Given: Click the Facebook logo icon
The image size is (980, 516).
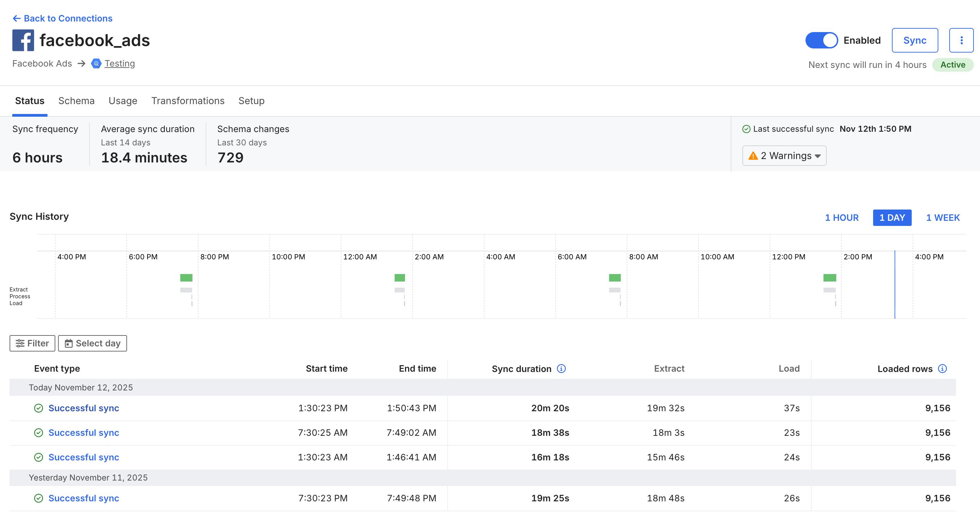Looking at the screenshot, I should [23, 40].
